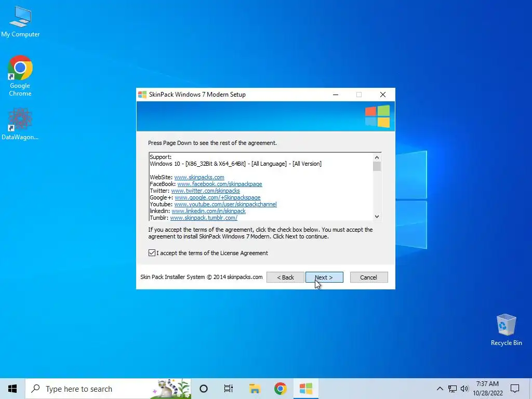The height and width of the screenshot is (399, 532).
Task: Open the Tumblr skinpack link
Action: tap(204, 218)
